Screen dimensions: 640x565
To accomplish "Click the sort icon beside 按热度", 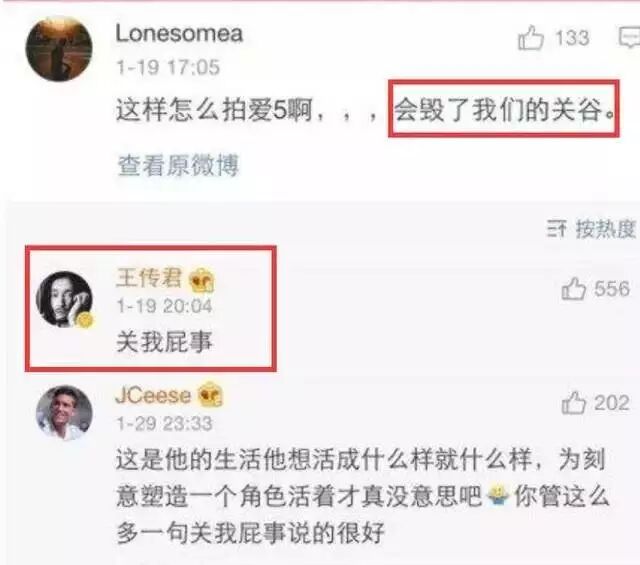I will click(x=557, y=229).
